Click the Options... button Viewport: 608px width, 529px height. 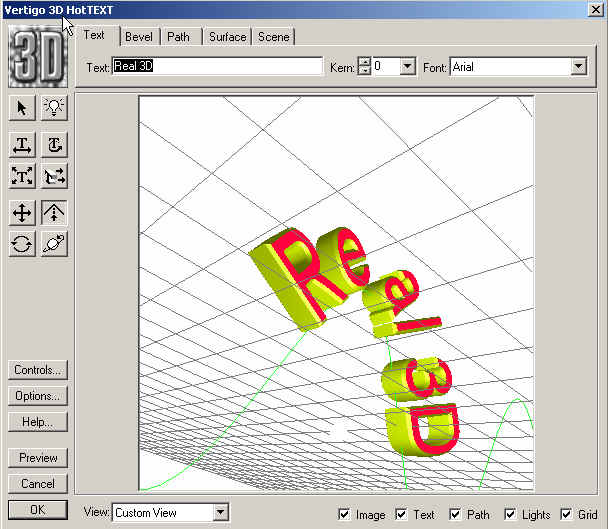point(38,396)
